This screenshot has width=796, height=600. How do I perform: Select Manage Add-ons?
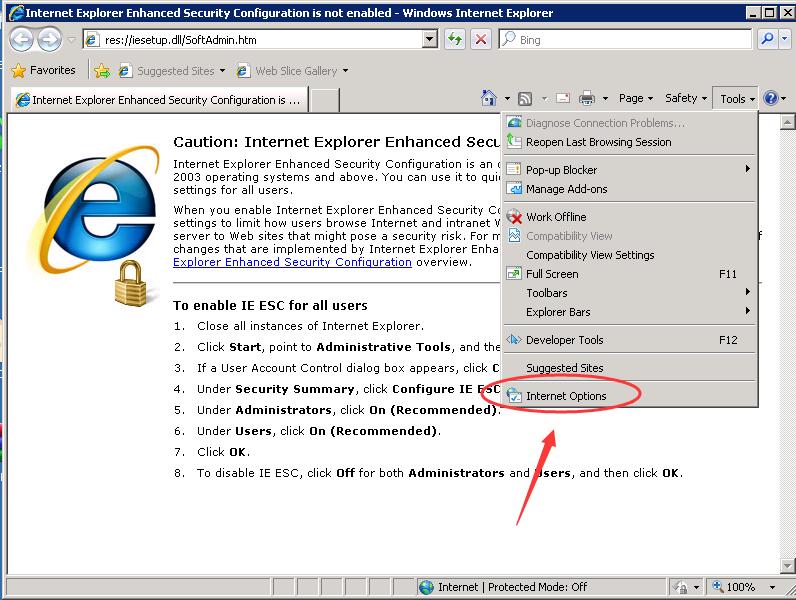coord(629,189)
